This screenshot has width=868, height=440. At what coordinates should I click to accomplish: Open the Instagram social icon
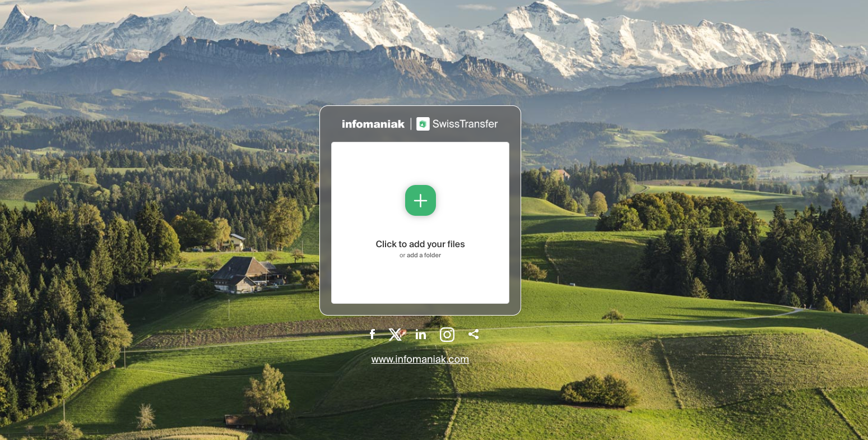click(x=447, y=335)
